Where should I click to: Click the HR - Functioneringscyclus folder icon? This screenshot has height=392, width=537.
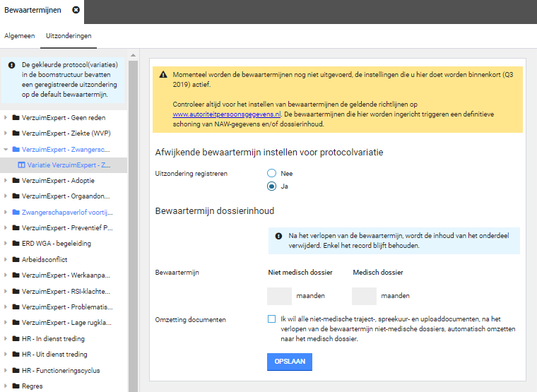[x=16, y=370]
